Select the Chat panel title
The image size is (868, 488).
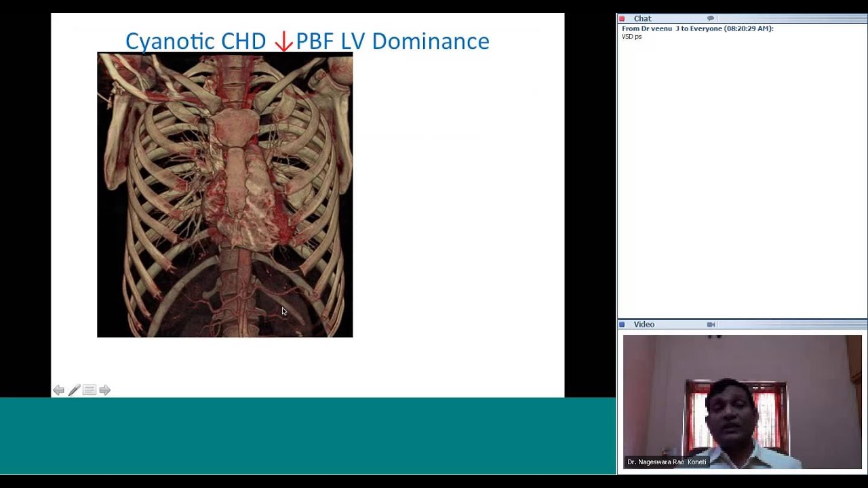642,19
